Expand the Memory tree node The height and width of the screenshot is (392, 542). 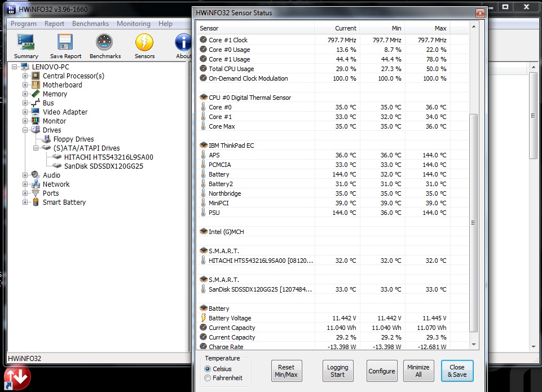tap(25, 94)
